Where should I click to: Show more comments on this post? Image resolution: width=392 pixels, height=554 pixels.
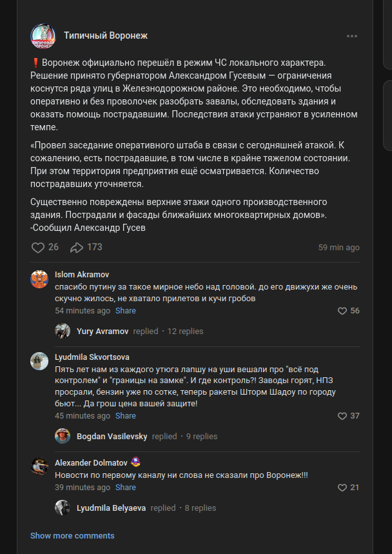tap(72, 536)
